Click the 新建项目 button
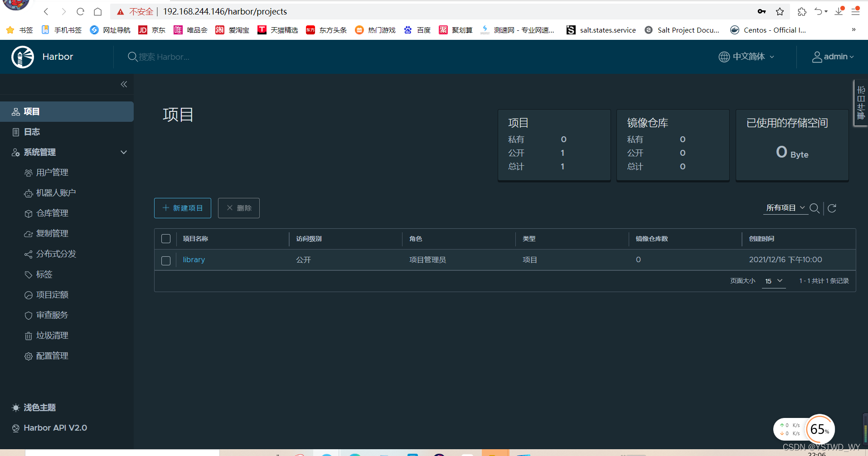This screenshot has height=456, width=868. click(183, 208)
